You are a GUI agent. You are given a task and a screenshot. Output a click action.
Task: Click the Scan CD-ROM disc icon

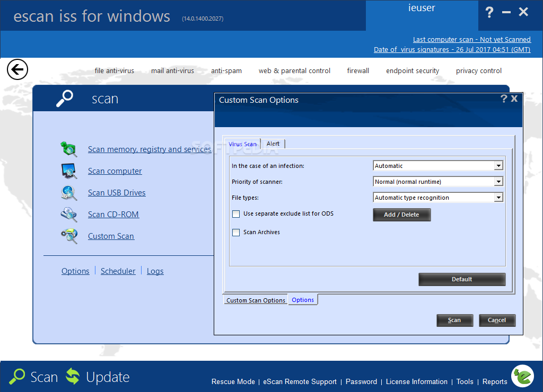coord(69,215)
